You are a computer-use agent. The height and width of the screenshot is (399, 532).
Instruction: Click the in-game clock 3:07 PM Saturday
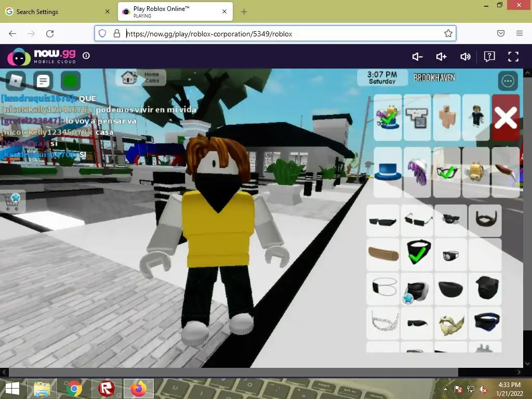[x=382, y=78]
